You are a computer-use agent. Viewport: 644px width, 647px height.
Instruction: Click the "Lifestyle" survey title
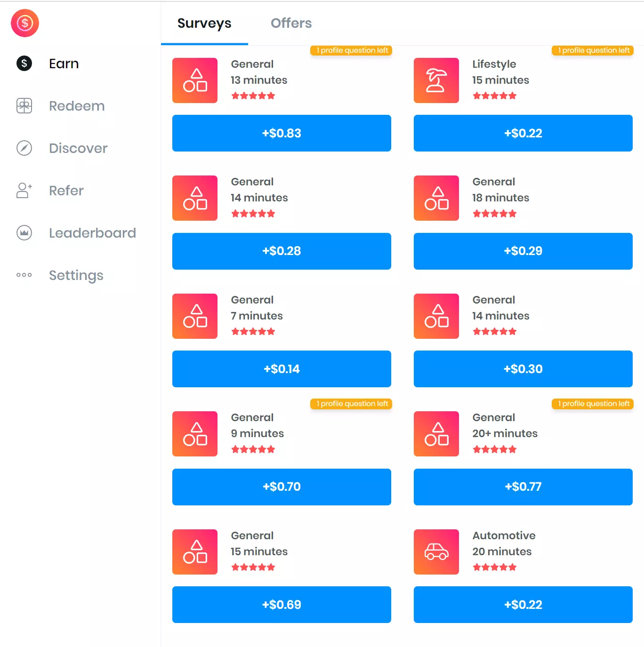(494, 64)
